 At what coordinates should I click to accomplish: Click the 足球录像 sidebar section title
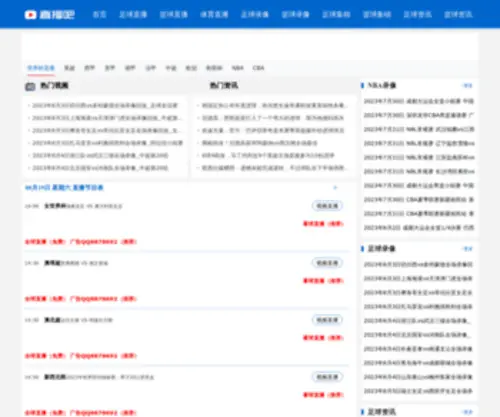click(x=381, y=249)
